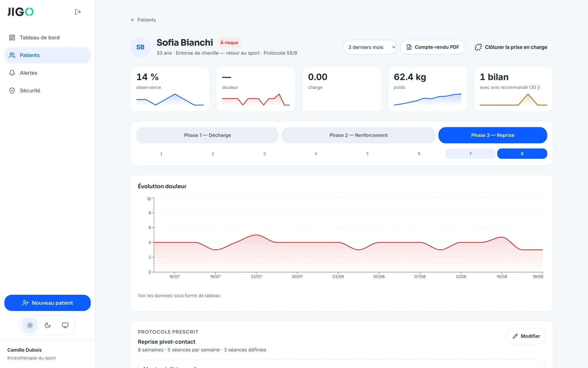The width and height of the screenshot is (588, 368).
Task: Click the SB avatar circle
Action: (x=140, y=47)
